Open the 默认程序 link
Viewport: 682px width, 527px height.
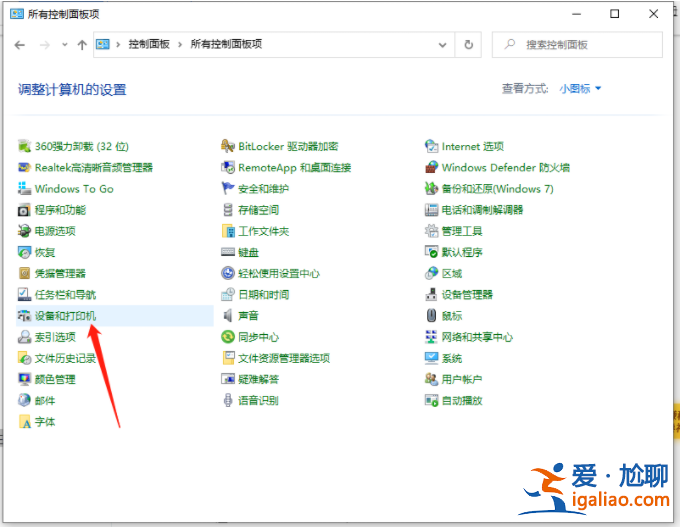pos(462,252)
